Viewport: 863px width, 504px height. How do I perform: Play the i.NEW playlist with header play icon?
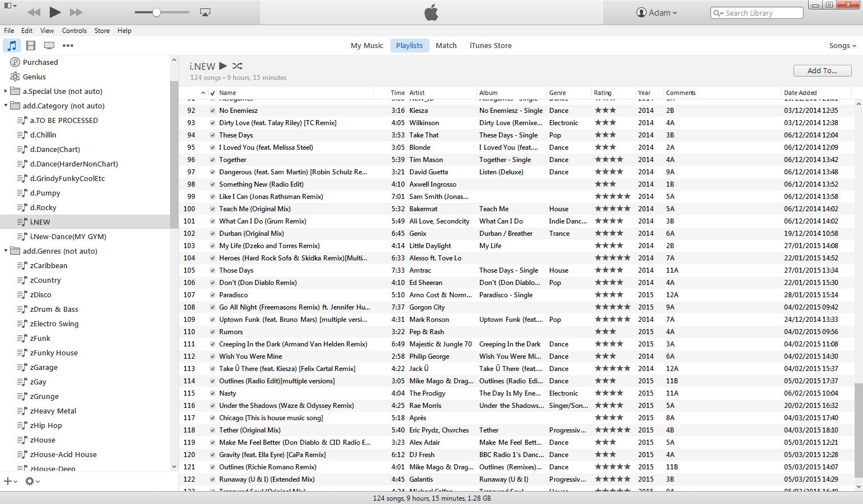tap(223, 66)
